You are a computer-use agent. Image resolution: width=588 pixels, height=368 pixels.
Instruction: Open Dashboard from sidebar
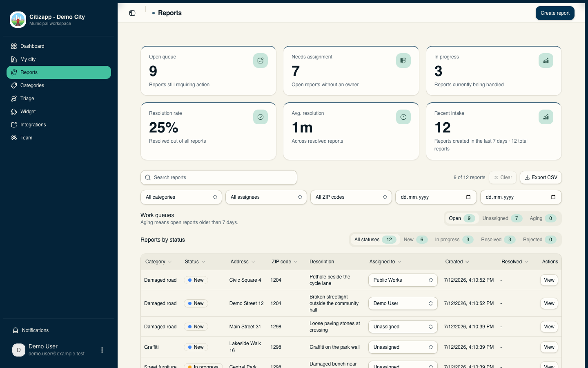coord(59,46)
